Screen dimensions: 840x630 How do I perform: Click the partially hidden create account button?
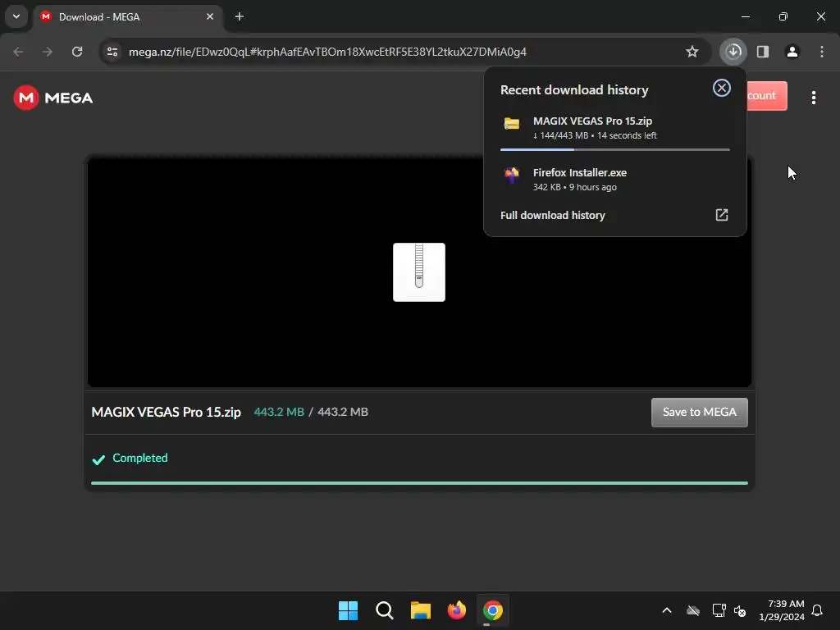tap(767, 96)
